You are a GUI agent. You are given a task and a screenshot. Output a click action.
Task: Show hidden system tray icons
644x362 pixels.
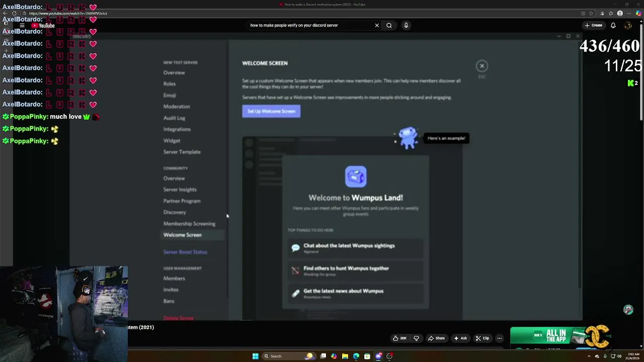pyautogui.click(x=589, y=356)
